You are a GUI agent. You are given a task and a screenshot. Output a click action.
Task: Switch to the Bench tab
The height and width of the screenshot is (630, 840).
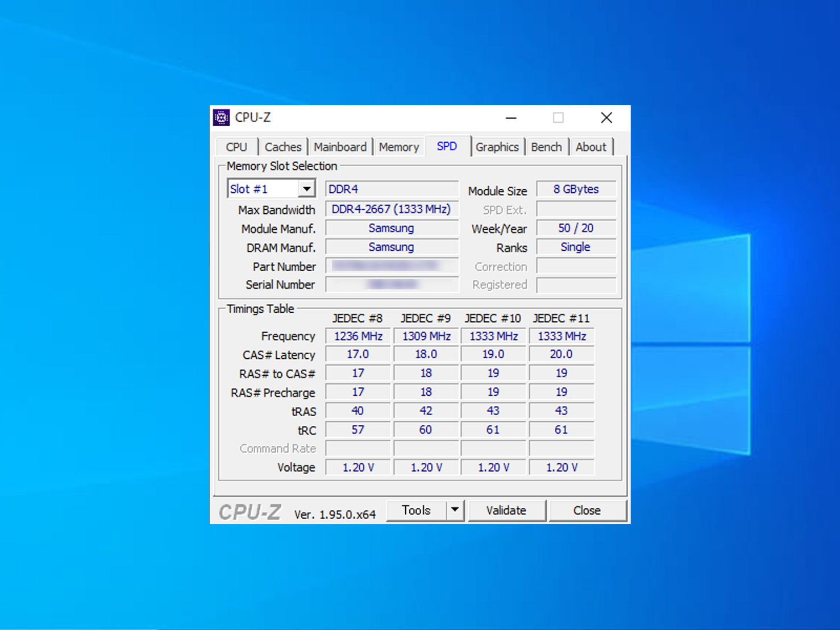546,147
